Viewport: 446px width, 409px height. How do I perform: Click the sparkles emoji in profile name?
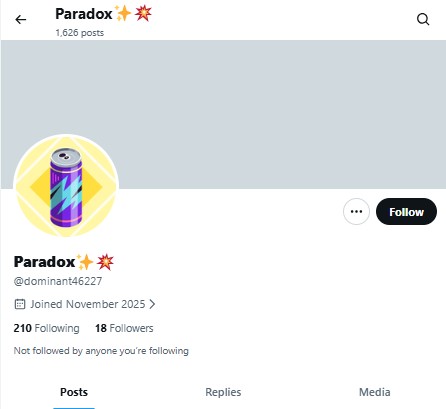tap(85, 262)
